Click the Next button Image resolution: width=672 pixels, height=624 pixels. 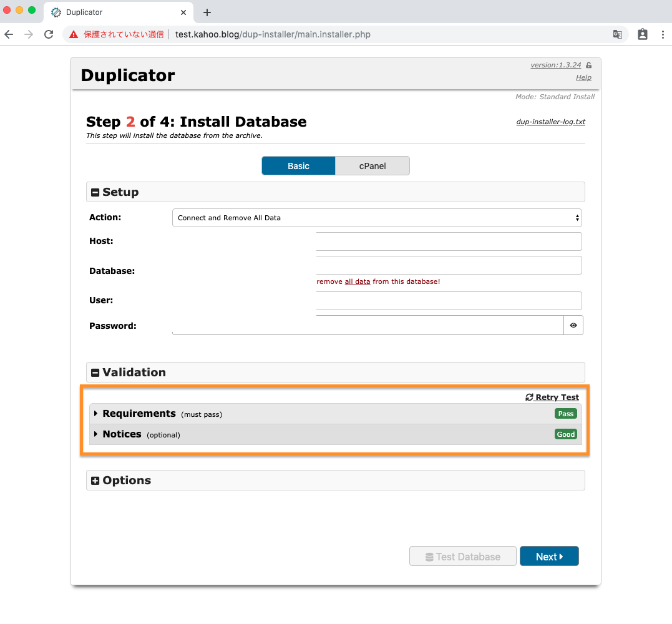click(548, 557)
